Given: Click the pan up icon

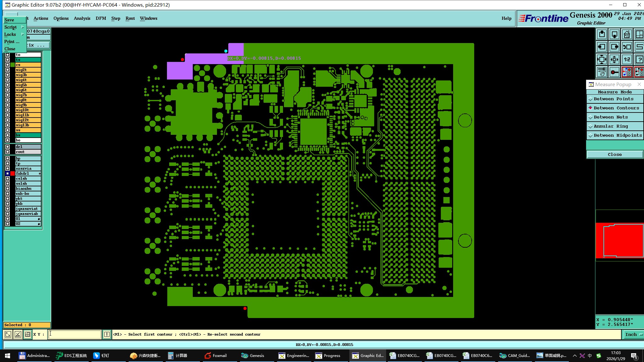Looking at the screenshot, I should (602, 34).
